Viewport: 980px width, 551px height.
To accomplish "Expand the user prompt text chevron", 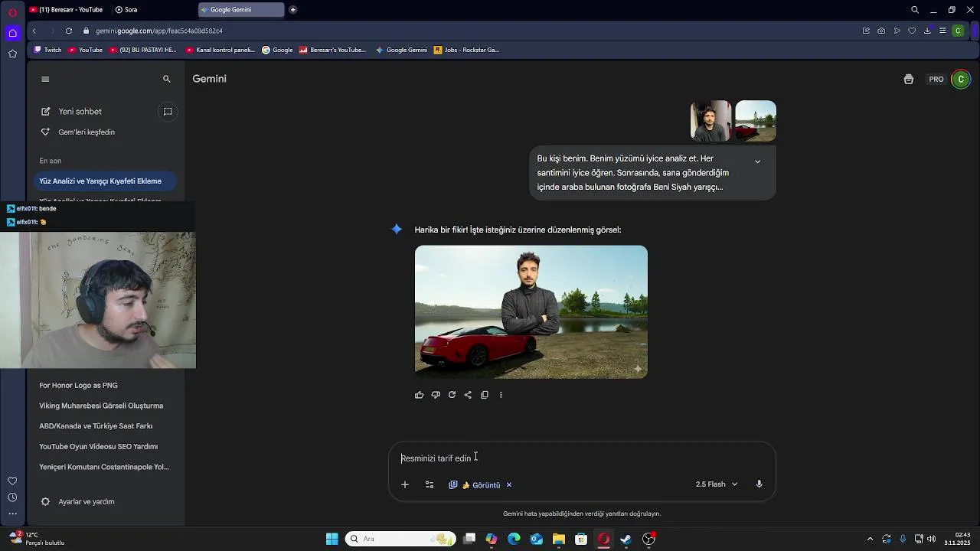I will pyautogui.click(x=757, y=161).
